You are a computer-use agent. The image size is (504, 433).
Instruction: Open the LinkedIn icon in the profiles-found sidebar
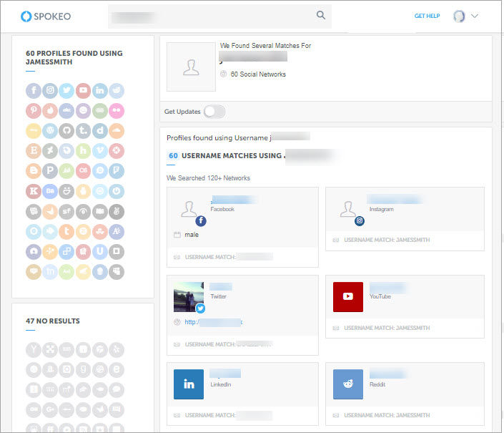[x=100, y=91]
